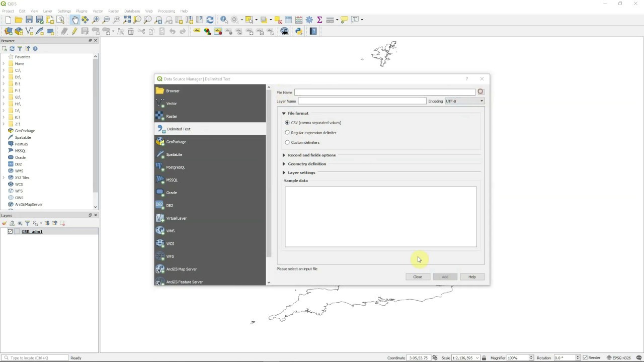Open the Data Source Manager toolbar icon

pyautogui.click(x=8, y=31)
